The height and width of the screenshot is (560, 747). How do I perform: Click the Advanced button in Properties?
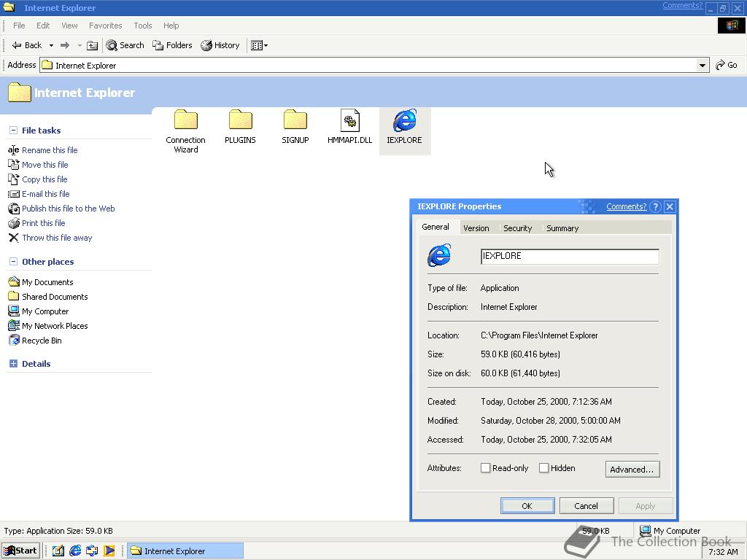point(632,469)
